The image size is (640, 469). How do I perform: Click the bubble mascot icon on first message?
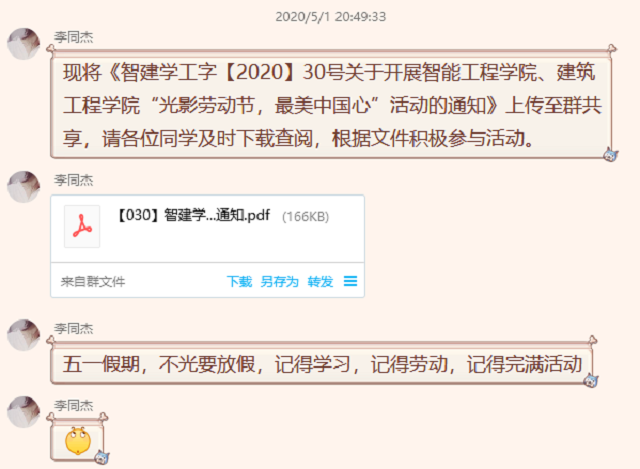[611, 154]
